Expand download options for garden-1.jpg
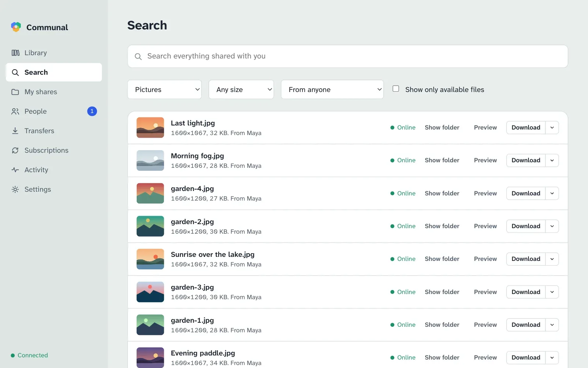This screenshot has width=588, height=368. pos(552,325)
